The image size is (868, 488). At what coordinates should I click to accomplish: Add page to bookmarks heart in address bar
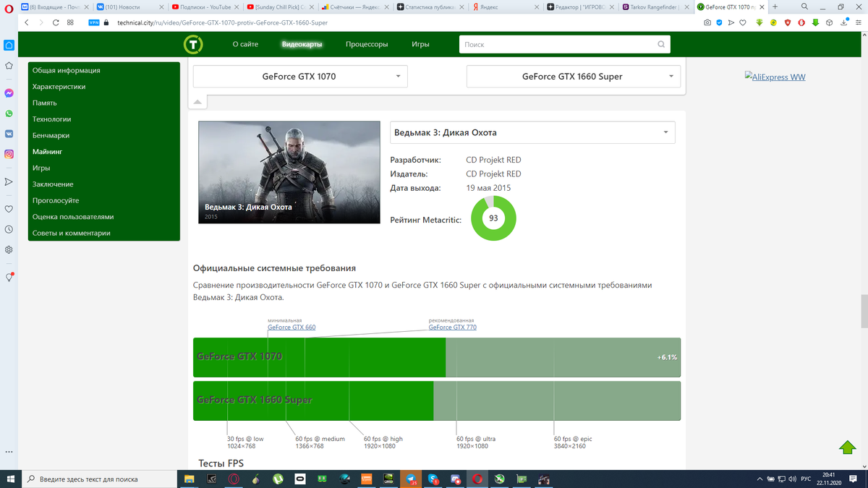(x=743, y=22)
